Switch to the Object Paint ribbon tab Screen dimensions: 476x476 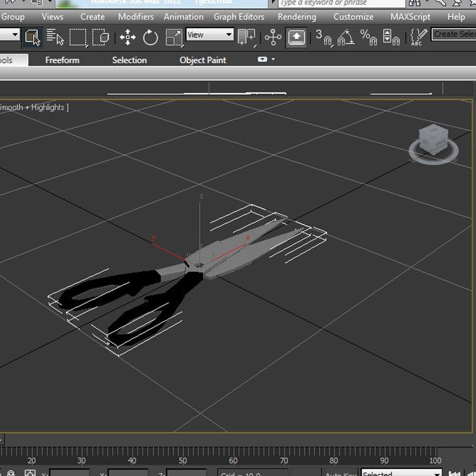point(203,60)
